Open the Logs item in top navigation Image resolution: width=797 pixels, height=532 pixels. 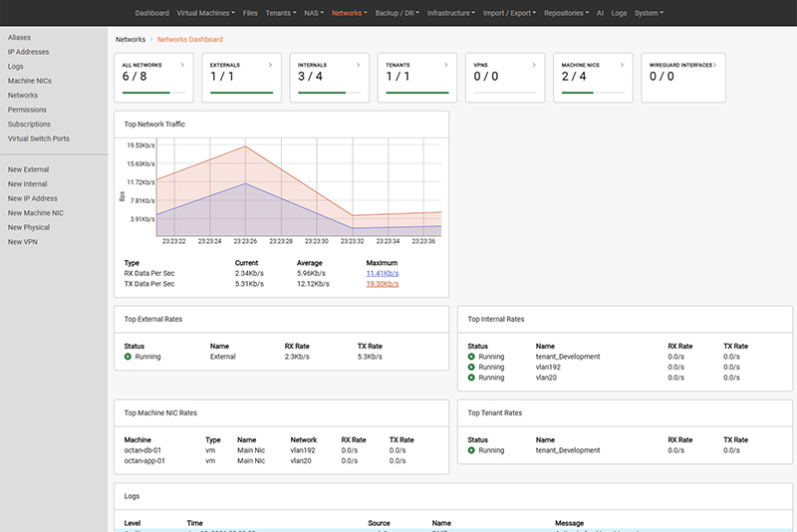coord(619,13)
